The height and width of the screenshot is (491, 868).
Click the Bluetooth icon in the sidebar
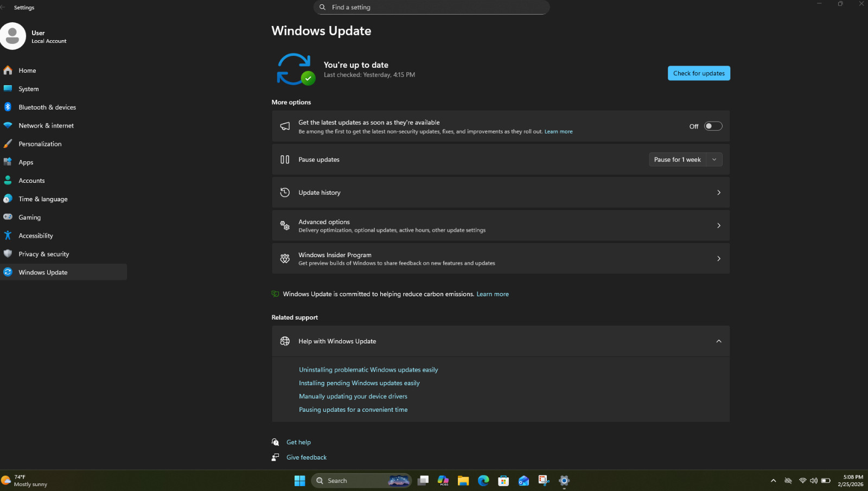(8, 107)
